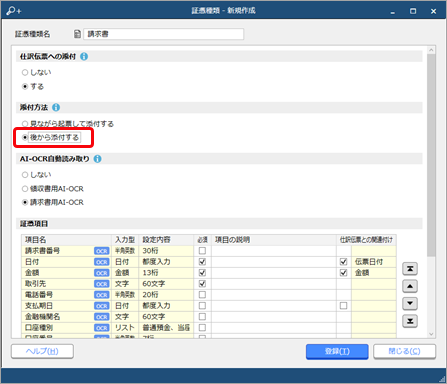The width and height of the screenshot is (447, 384).
Task: Click the 閉じる(C) button
Action: tap(404, 351)
